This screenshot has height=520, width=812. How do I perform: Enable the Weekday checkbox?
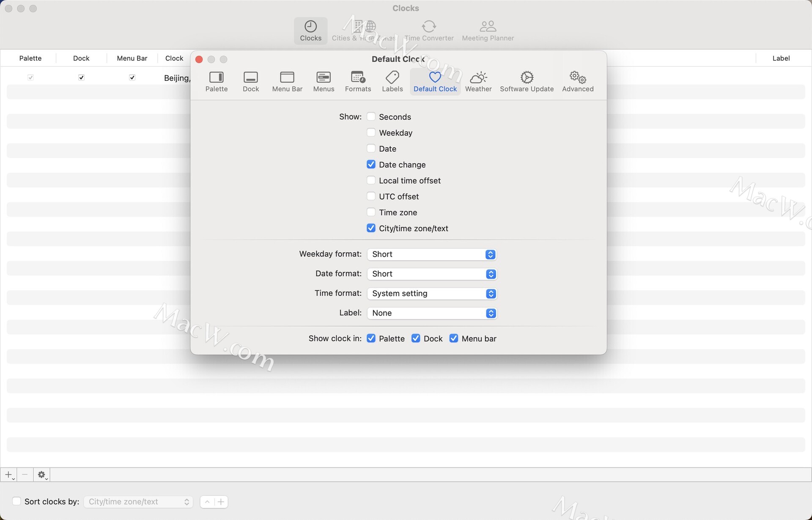click(371, 132)
